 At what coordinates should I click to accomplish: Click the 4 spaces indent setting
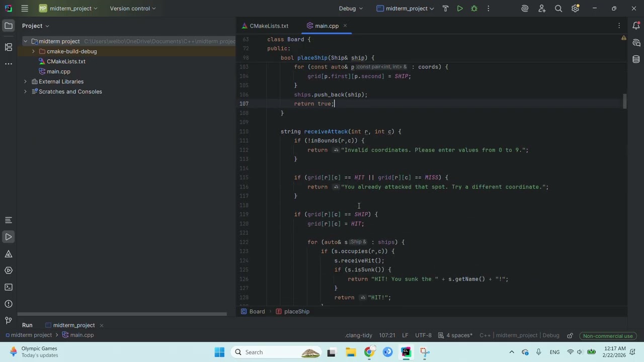pyautogui.click(x=455, y=335)
